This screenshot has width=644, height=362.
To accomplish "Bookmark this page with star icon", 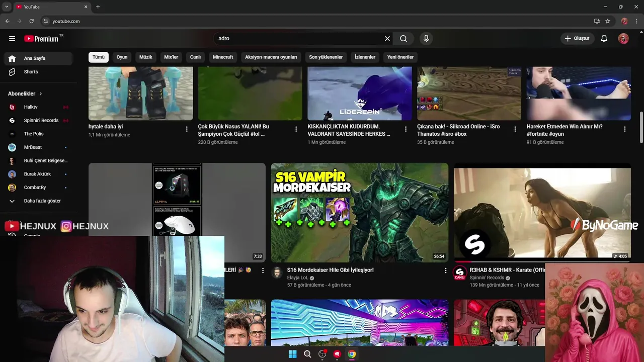I will 608,21.
